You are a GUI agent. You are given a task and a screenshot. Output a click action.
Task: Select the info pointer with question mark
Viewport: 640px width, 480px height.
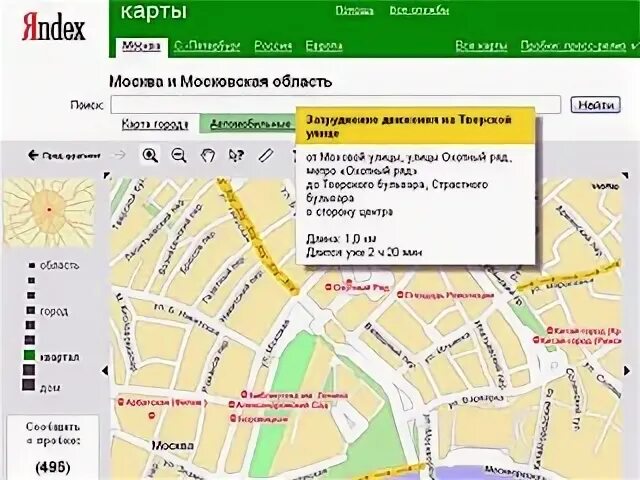coord(236,156)
